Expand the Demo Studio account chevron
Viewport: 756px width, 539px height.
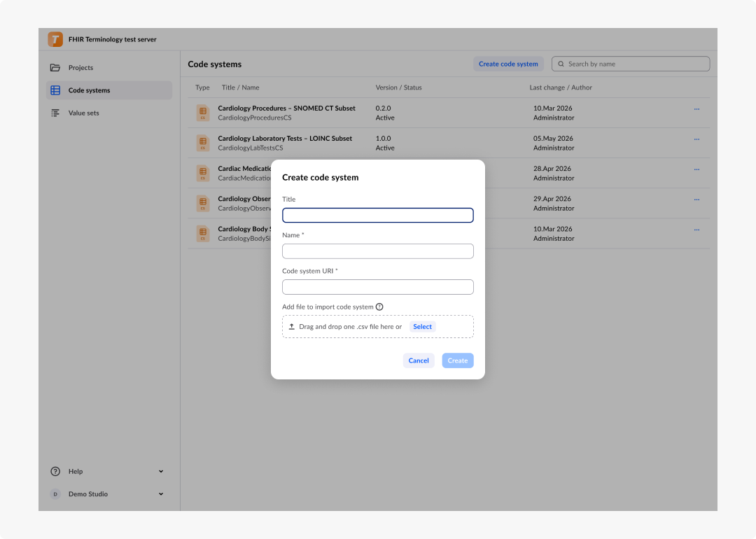[161, 494]
